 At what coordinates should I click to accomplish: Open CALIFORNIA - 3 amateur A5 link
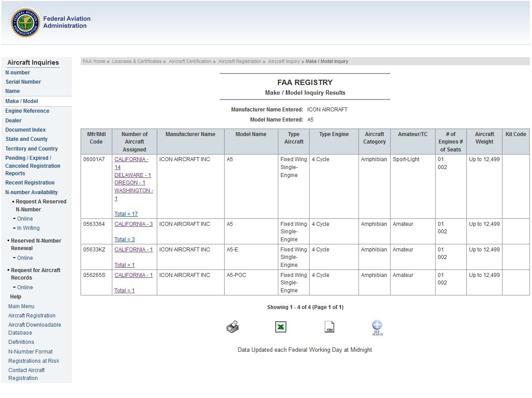pos(133,224)
